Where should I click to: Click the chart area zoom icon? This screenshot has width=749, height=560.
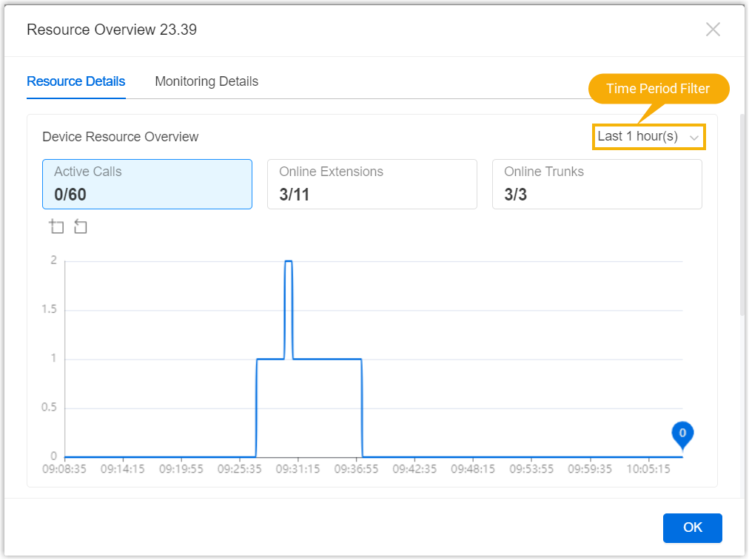pyautogui.click(x=57, y=227)
